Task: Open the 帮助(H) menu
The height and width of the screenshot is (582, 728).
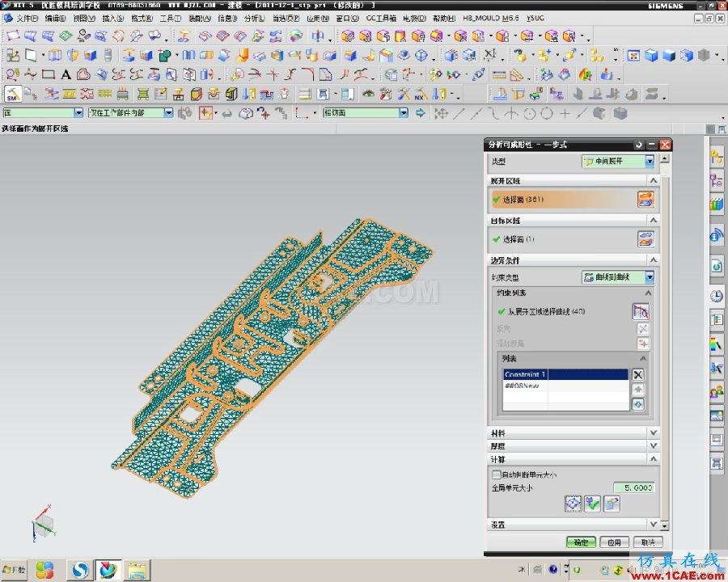Action: (444, 18)
